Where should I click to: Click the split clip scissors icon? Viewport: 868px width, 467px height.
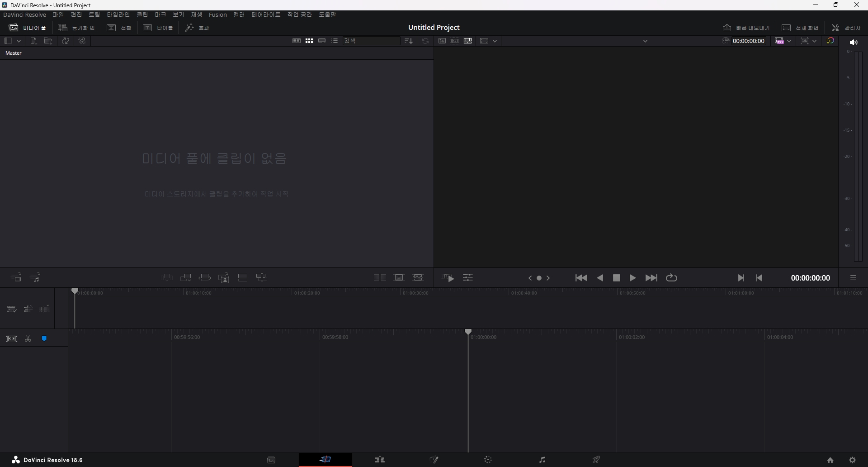coord(28,339)
